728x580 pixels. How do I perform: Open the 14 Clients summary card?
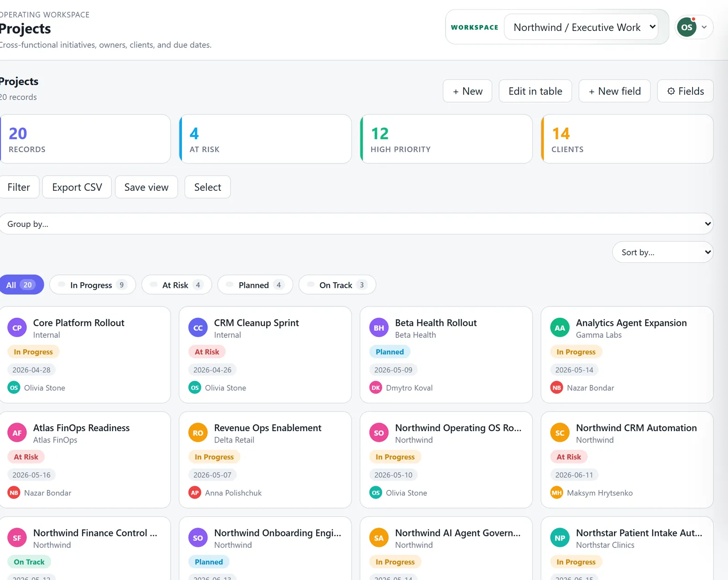627,139
